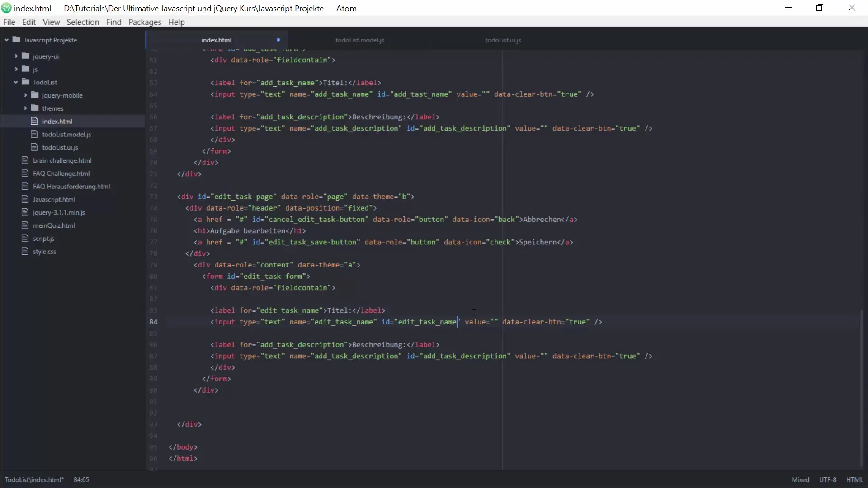
Task: Open the Packages menu
Action: [x=145, y=22]
